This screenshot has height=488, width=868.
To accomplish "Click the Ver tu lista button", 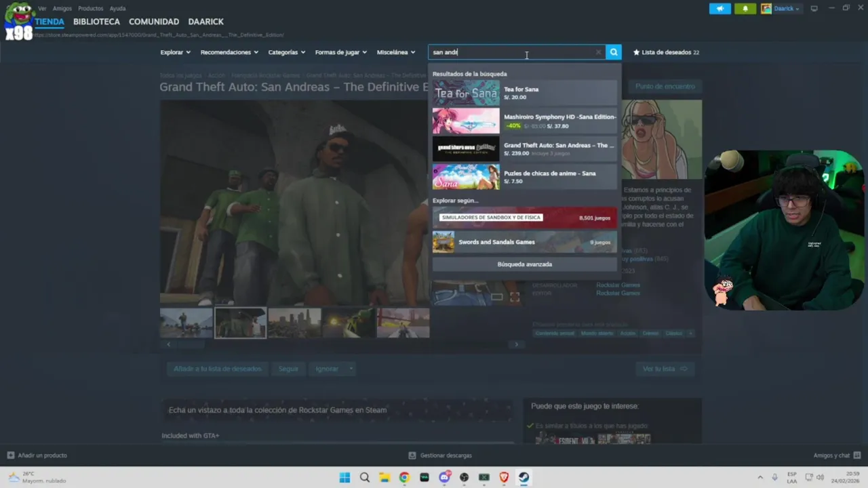I will [665, 369].
